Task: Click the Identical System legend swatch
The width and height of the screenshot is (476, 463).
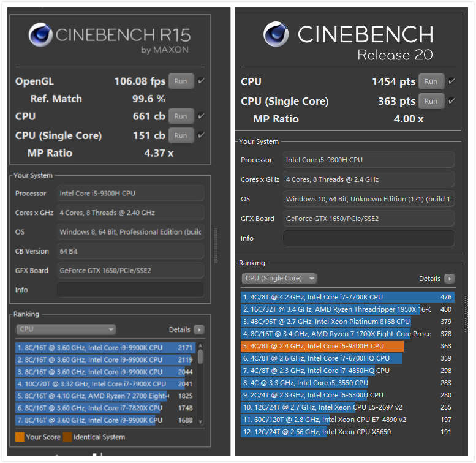Action: [67, 437]
